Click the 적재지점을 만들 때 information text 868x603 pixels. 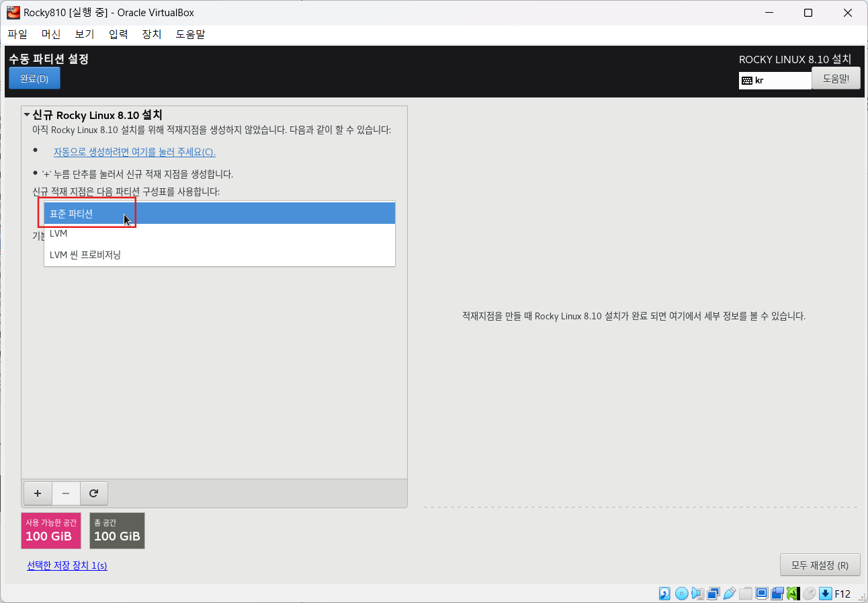(x=634, y=316)
